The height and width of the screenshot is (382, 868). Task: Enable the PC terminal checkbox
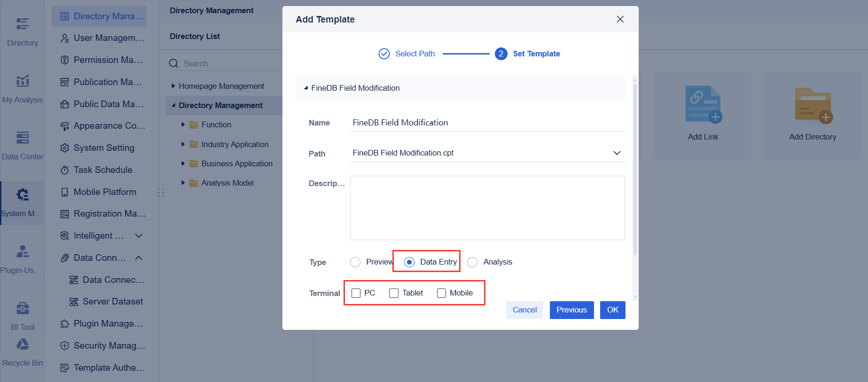tap(356, 293)
